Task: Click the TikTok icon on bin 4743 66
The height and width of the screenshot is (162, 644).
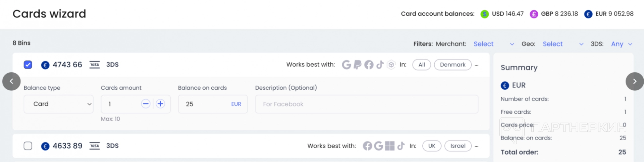Action: point(380,65)
